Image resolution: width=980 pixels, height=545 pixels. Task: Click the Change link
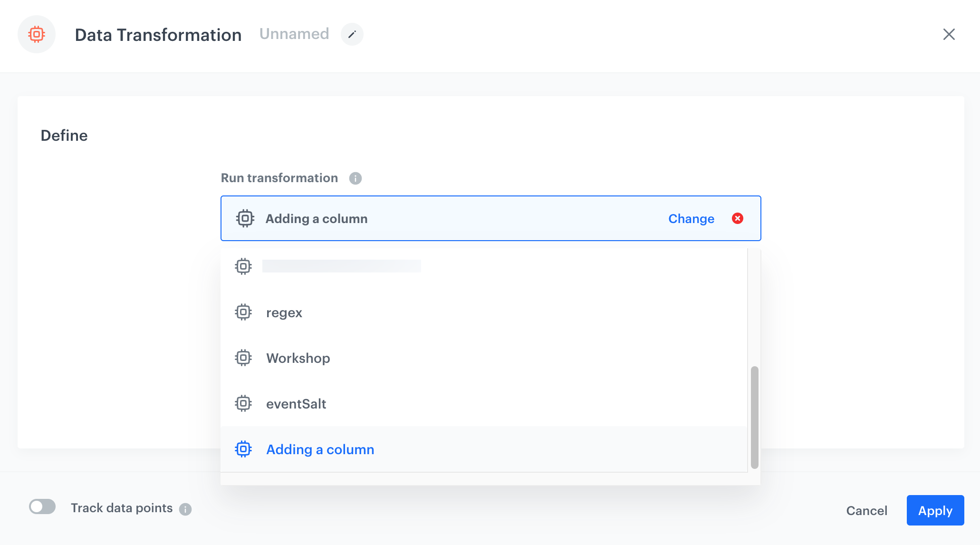pos(691,218)
